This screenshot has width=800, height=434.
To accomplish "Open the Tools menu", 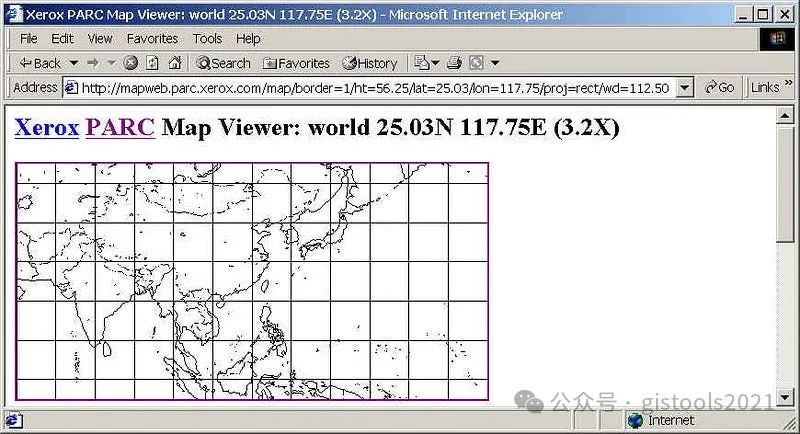I will (x=207, y=39).
